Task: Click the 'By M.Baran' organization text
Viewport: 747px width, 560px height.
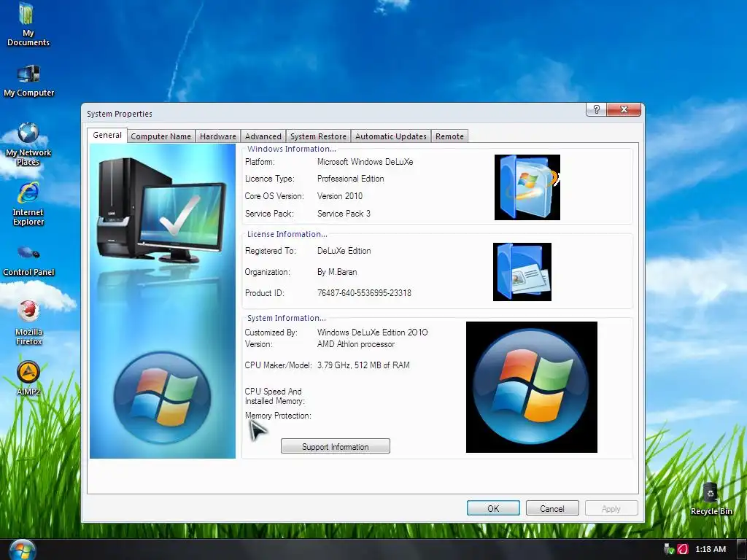Action: (x=337, y=272)
